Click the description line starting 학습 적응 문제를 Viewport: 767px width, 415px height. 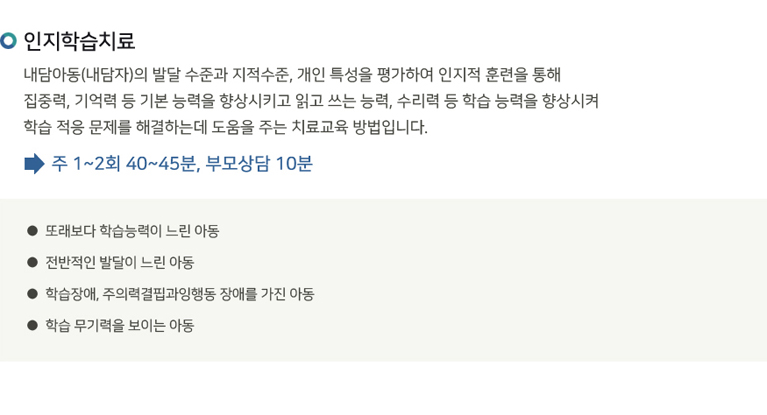pos(226,127)
